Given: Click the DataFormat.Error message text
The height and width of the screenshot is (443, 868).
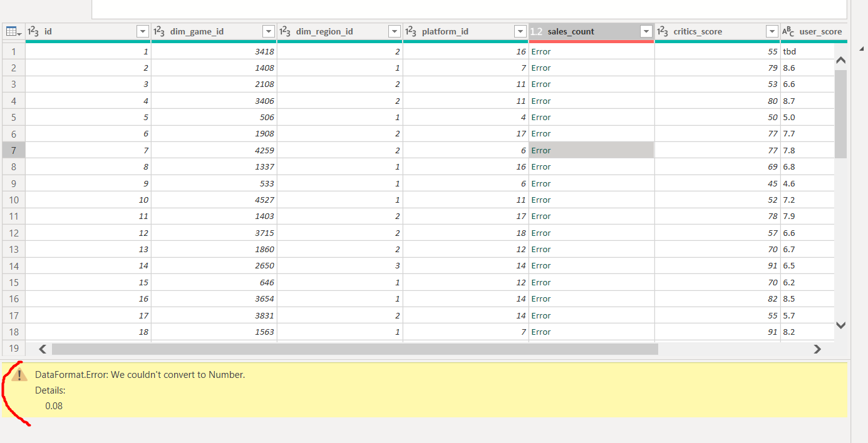Looking at the screenshot, I should pos(140,375).
